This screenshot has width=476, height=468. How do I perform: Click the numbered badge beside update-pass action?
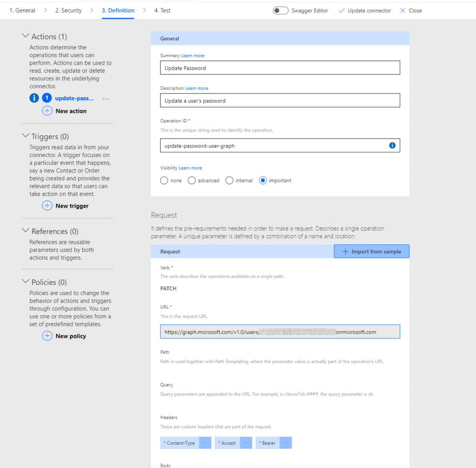coord(47,98)
